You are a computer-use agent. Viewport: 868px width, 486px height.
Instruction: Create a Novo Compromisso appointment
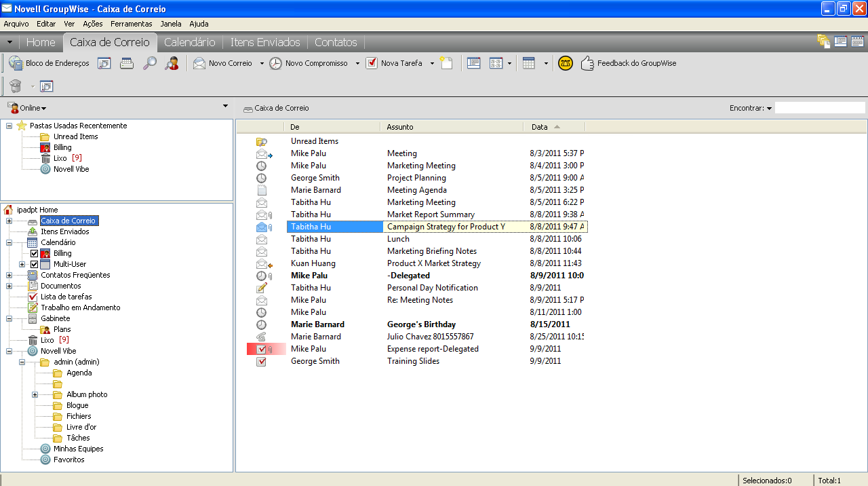(x=309, y=63)
